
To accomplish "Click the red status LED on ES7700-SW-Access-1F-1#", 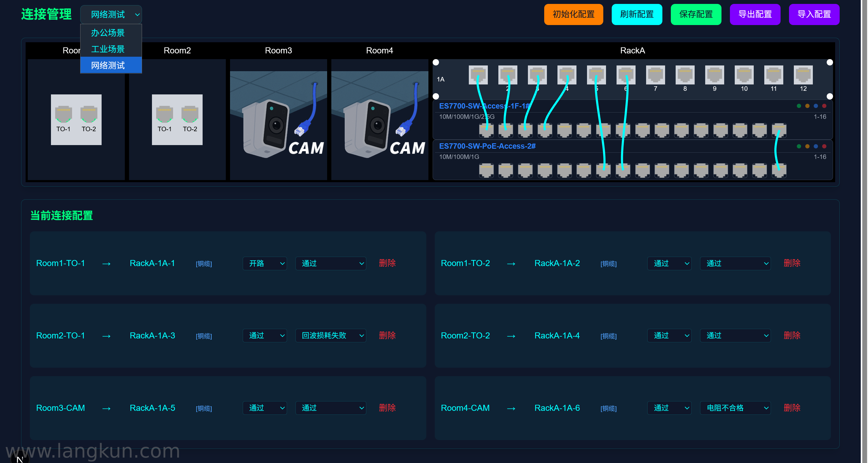I will (x=824, y=106).
